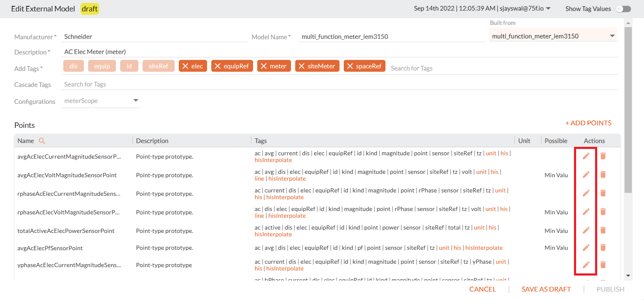Click the yellow draft status badge
This screenshot has height=300, width=644.
(x=90, y=9)
